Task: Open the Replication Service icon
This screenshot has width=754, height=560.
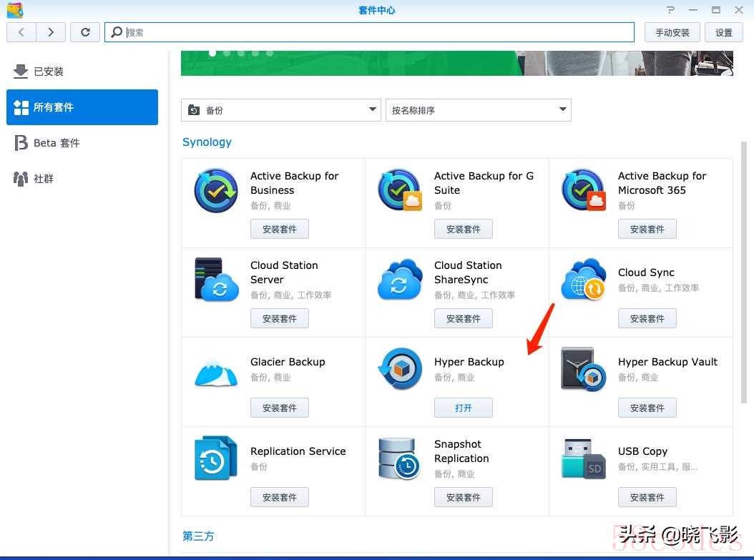Action: click(x=216, y=458)
